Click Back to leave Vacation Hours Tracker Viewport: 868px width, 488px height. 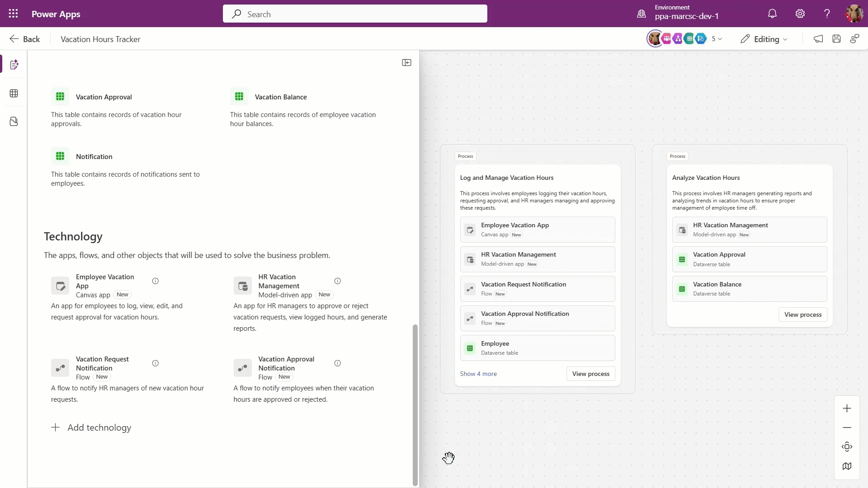point(25,39)
